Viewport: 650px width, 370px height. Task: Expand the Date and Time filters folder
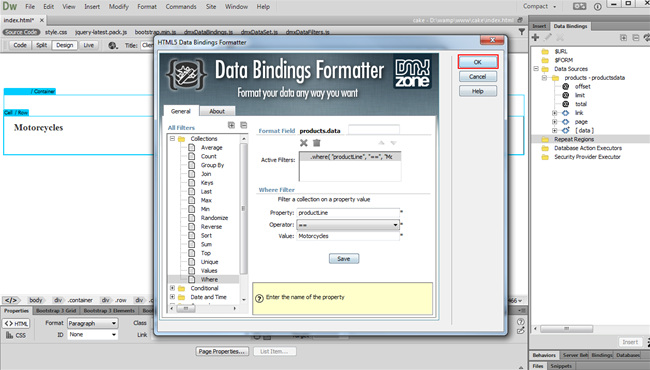point(172,297)
